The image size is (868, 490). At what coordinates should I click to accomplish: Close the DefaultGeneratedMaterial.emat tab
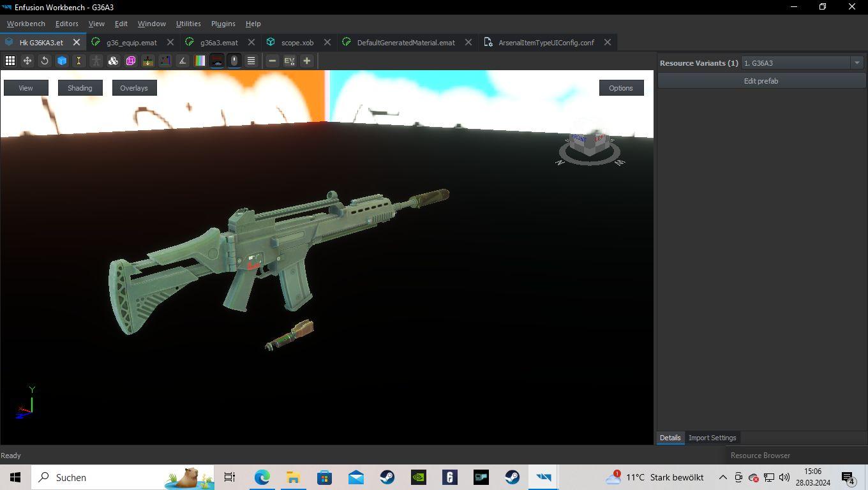click(x=468, y=42)
